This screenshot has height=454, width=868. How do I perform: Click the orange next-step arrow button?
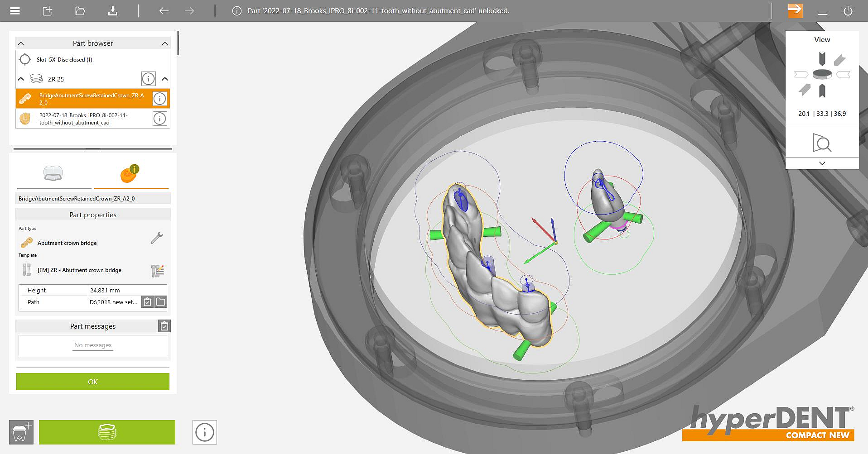[795, 10]
